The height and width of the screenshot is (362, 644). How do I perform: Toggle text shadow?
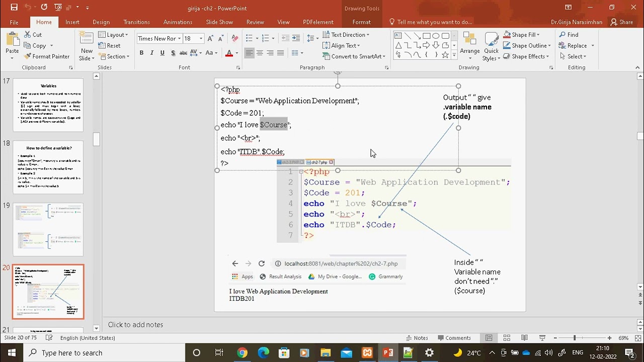pos(173,53)
